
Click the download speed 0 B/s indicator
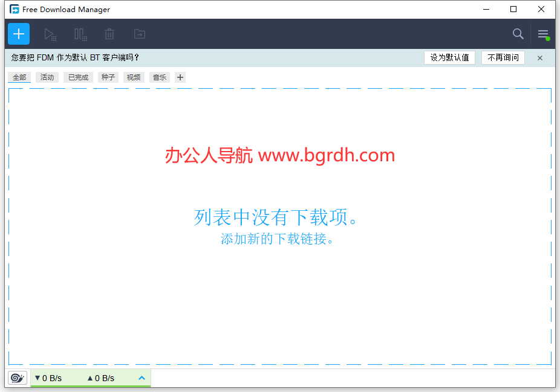(48, 378)
